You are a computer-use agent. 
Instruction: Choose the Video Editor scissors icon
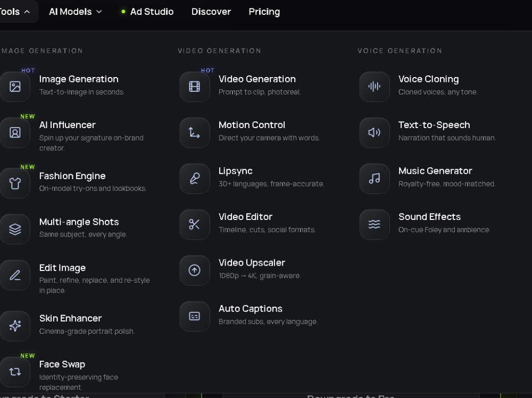point(194,224)
